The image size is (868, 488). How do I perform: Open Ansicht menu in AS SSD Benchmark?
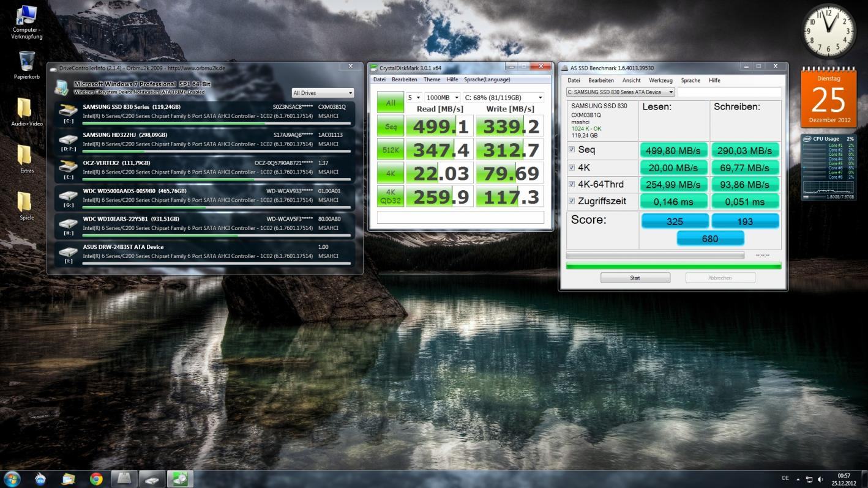pos(631,80)
